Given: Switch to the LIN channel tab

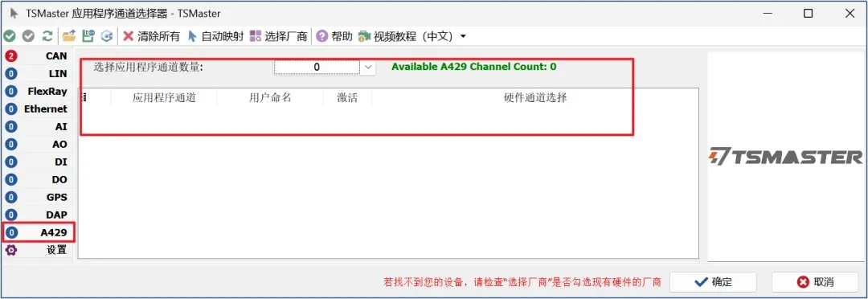Looking at the screenshot, I should [x=38, y=74].
